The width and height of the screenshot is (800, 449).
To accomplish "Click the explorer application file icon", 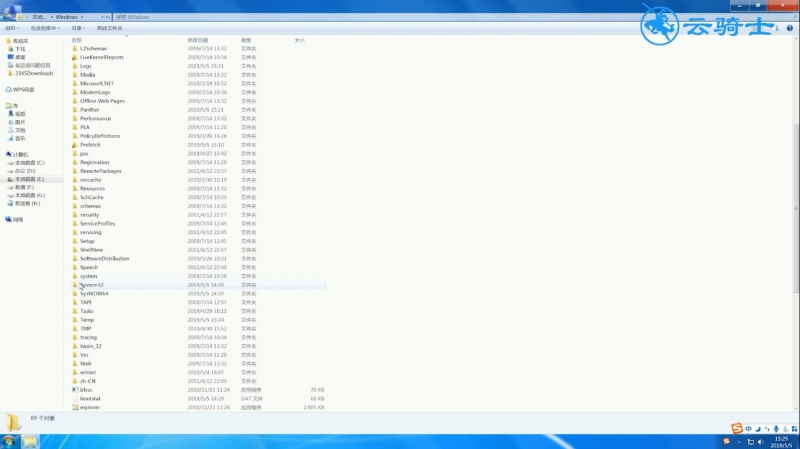I will click(x=75, y=407).
